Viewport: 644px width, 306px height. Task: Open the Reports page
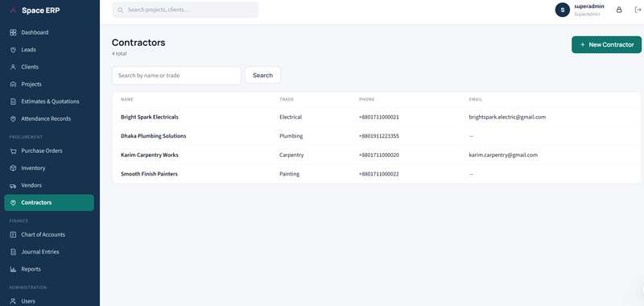click(49, 269)
